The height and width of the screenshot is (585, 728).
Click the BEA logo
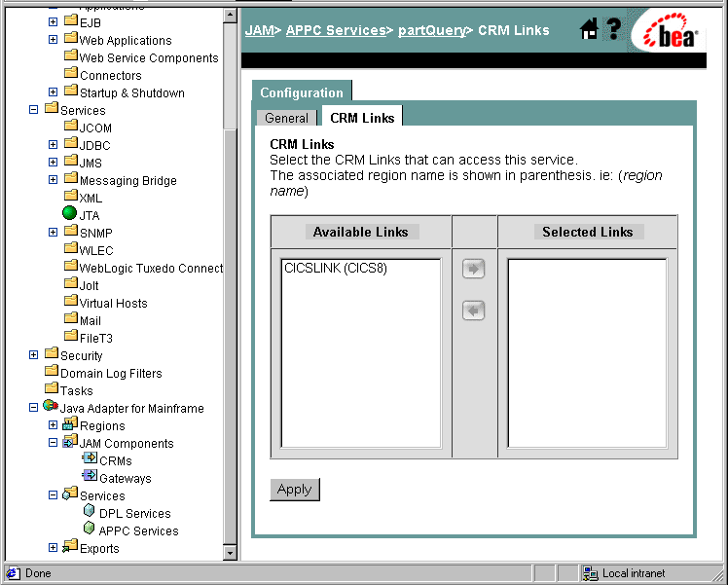pyautogui.click(x=671, y=31)
